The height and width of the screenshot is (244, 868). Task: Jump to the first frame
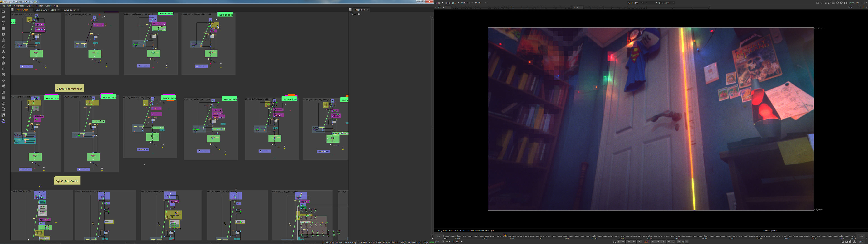tap(623, 242)
